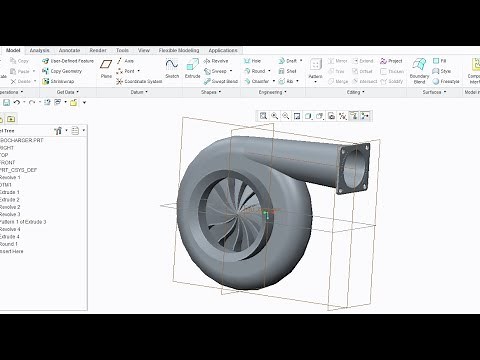Open the display style dropdown icon
This screenshot has width=480, height=360.
click(x=308, y=116)
